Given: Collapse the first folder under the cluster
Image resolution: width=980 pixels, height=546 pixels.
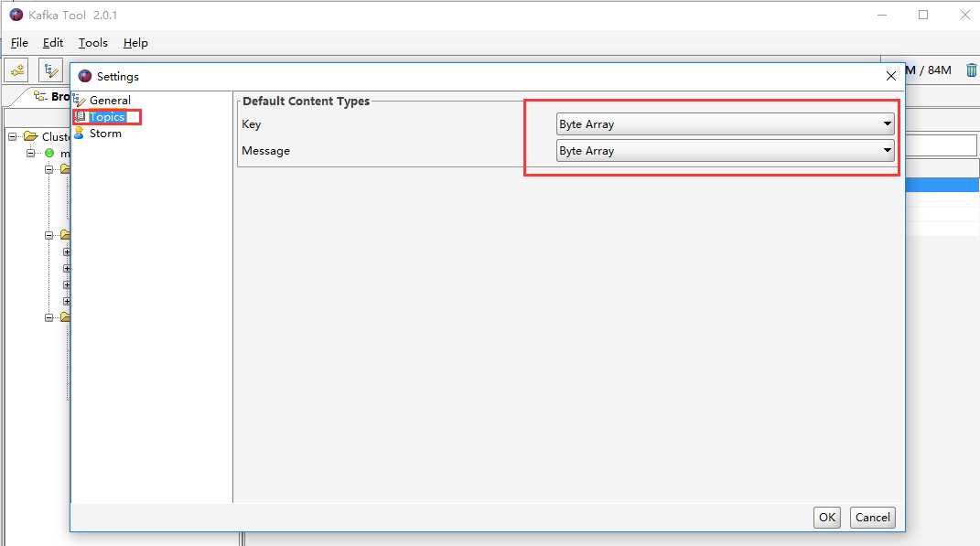Looking at the screenshot, I should tap(48, 169).
